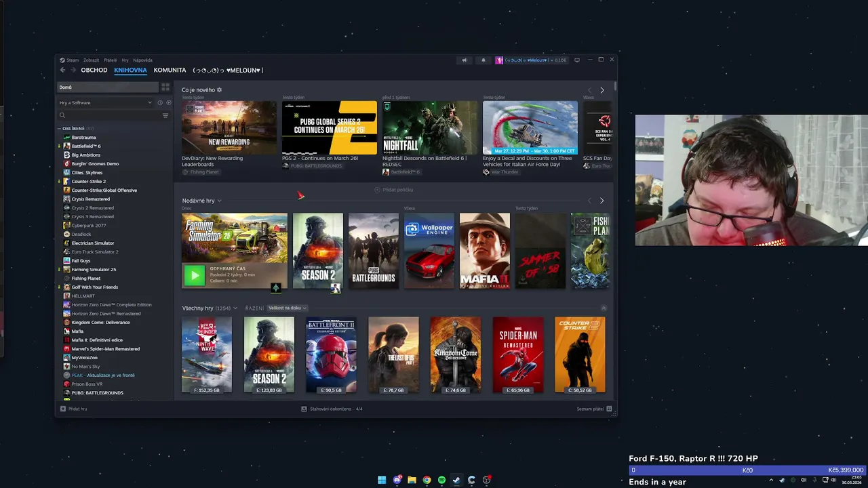Screen dimensions: 868x488
Task: Click the Přidat poličku plus icon
Action: click(x=377, y=190)
